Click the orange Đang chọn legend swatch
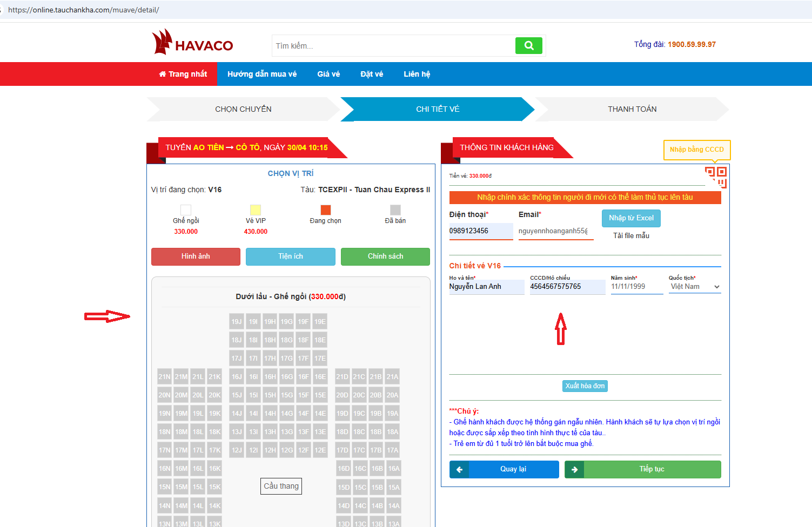Screen dimensions: 812x527 click(325, 210)
